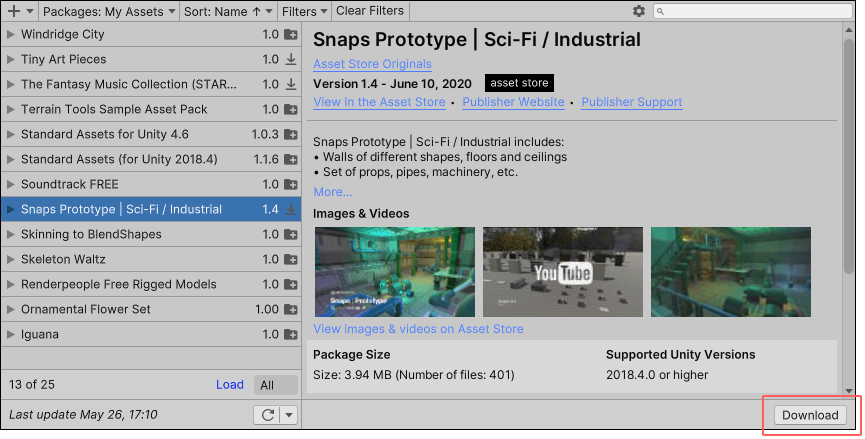Image resolution: width=865 pixels, height=439 pixels.
Task: Click import icon for Soundtrack FREE
Action: tap(291, 184)
